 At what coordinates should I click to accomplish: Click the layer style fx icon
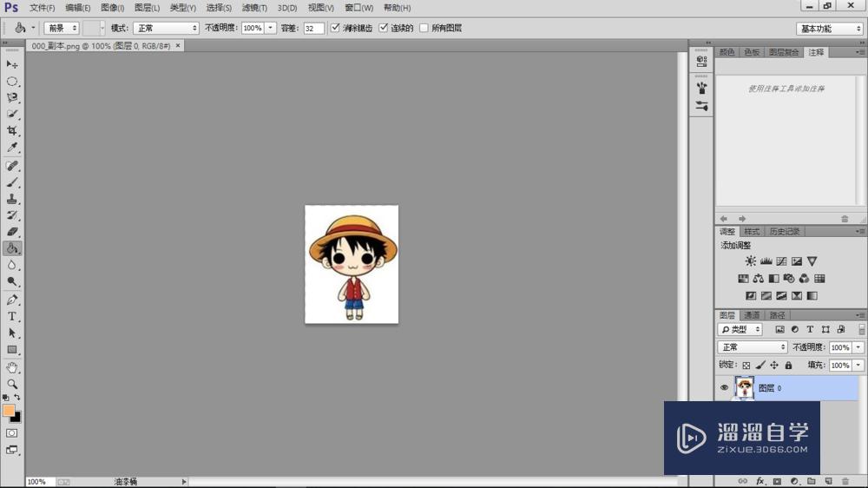click(760, 481)
